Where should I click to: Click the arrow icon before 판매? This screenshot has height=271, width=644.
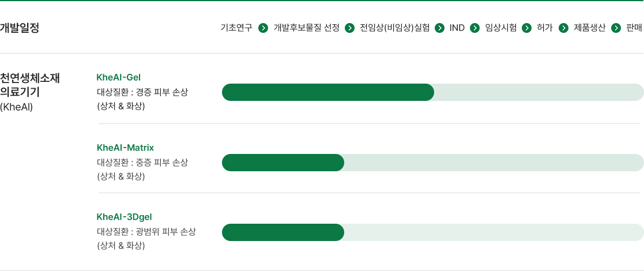pos(616,28)
